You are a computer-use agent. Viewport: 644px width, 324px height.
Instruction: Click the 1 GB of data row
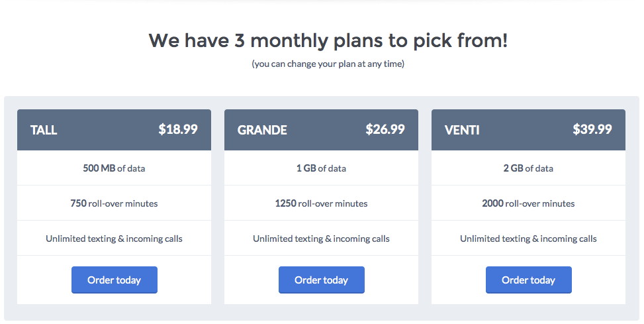[x=321, y=168]
